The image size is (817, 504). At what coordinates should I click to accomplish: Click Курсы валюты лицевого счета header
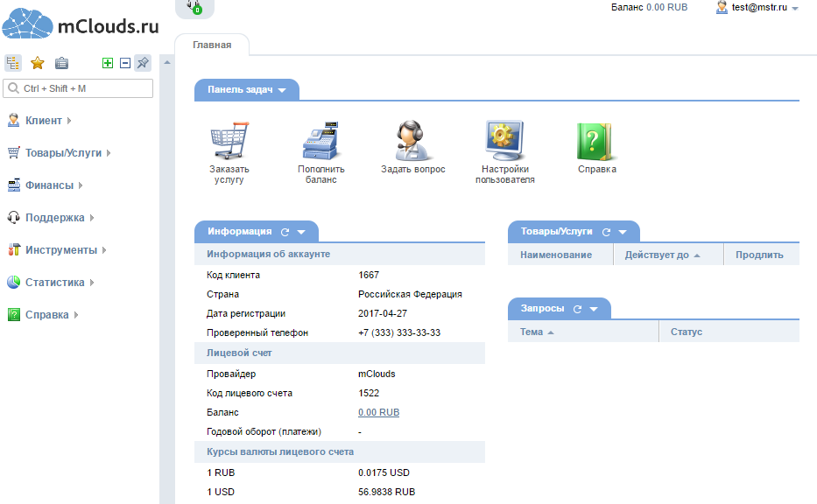[340, 451]
